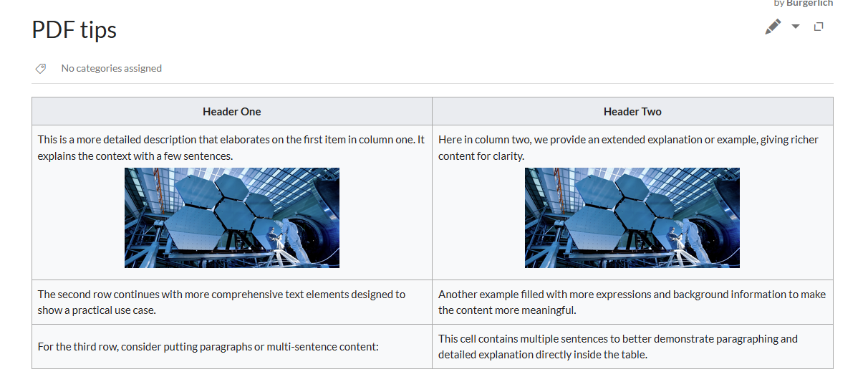
Task: Click the telescope image under Header One
Action: click(231, 218)
